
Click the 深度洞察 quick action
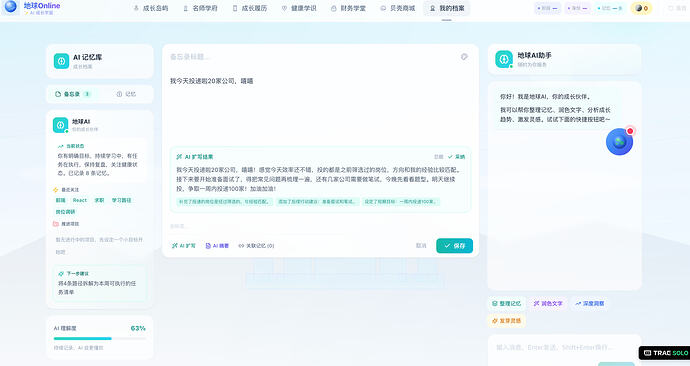pyautogui.click(x=590, y=304)
